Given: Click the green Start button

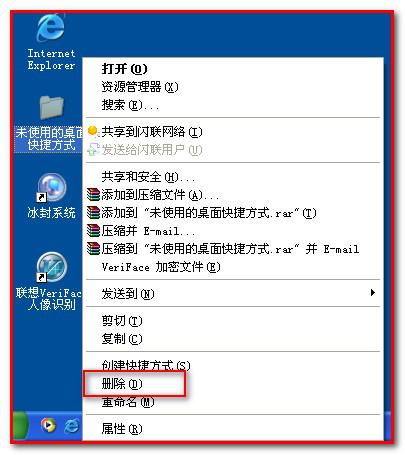Looking at the screenshot, I should [21, 426].
